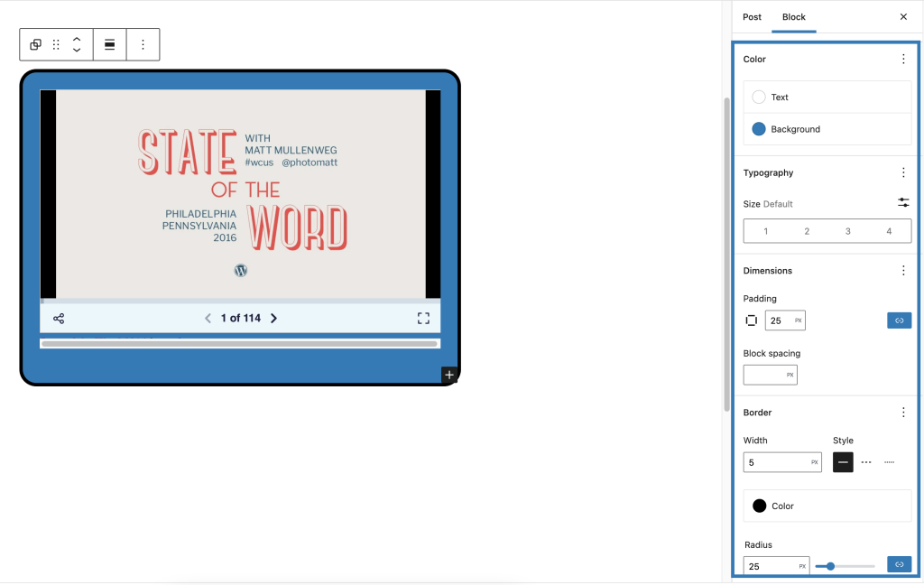Viewport: 924px width, 585px height.
Task: Enter fullscreen mode for the presentation
Action: [423, 318]
